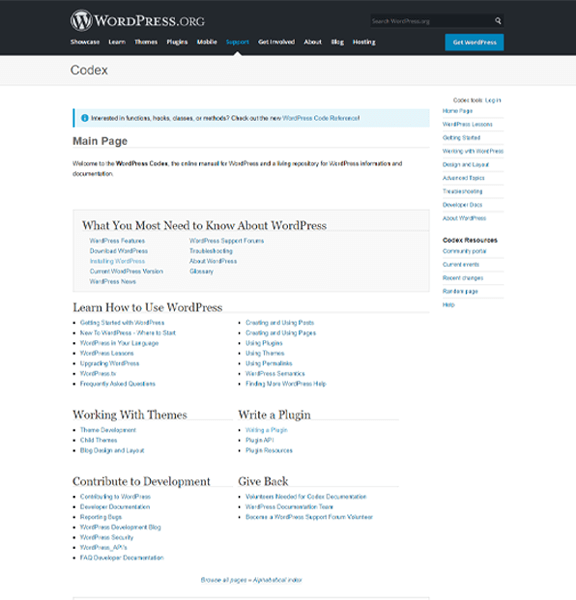Open the Plugin Resources link

(269, 450)
